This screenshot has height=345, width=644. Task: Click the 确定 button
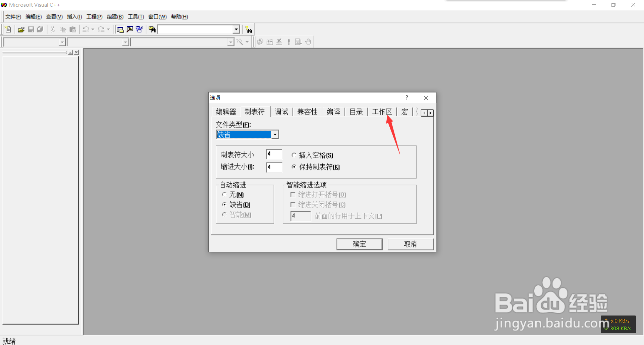360,244
